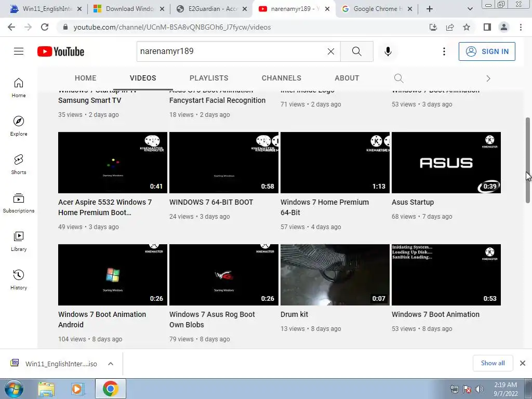Play the 0:41 Acer Aspire thumbnail
The width and height of the screenshot is (532, 399).
(x=113, y=163)
